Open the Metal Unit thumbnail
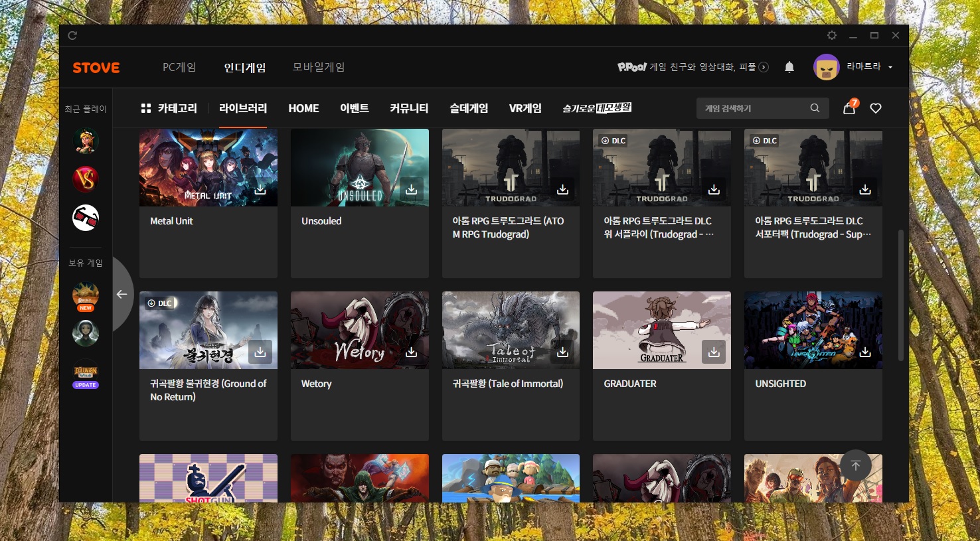This screenshot has height=541, width=980. tap(208, 167)
